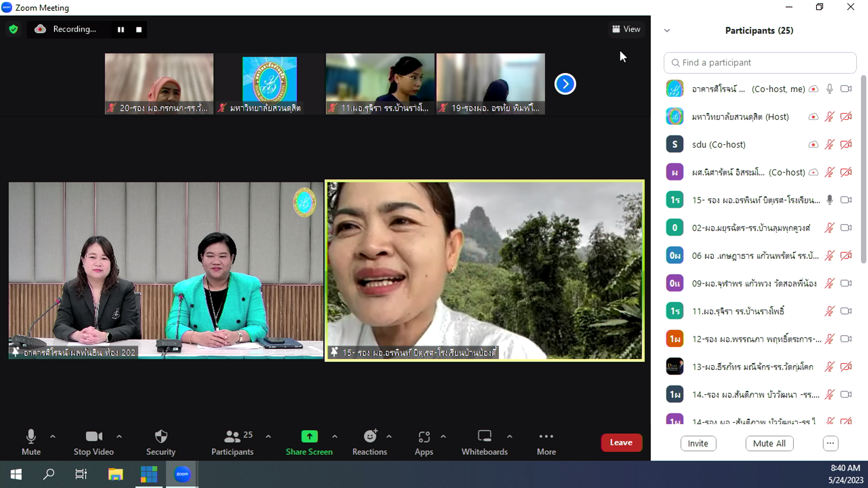
Task: Click camera icon for 02-ผอ.มยุรฉัตร
Action: coord(846,228)
